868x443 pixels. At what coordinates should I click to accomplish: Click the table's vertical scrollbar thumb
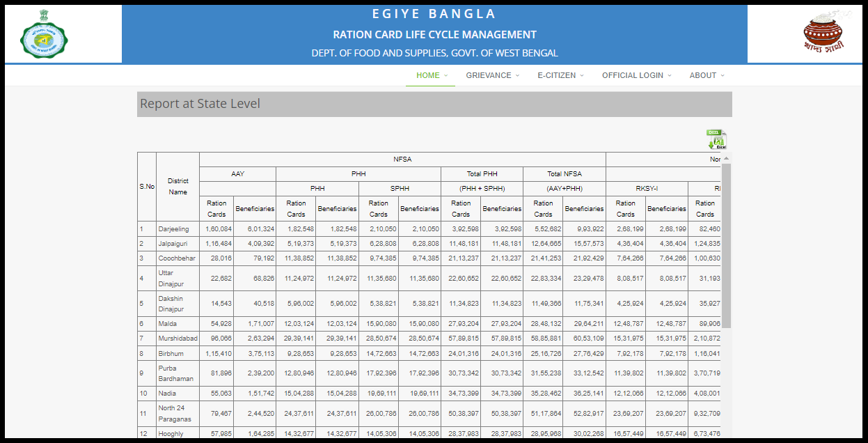click(x=726, y=245)
